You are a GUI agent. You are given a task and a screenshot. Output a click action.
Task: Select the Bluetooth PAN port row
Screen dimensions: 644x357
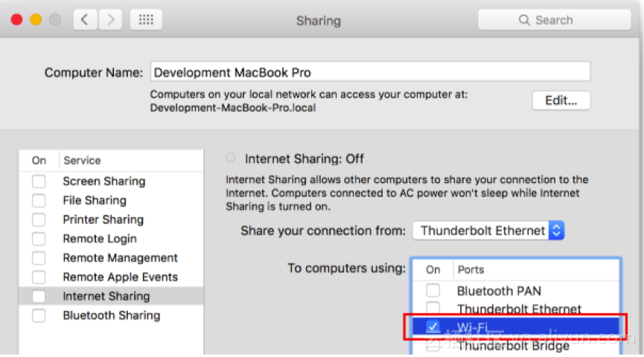pos(516,291)
